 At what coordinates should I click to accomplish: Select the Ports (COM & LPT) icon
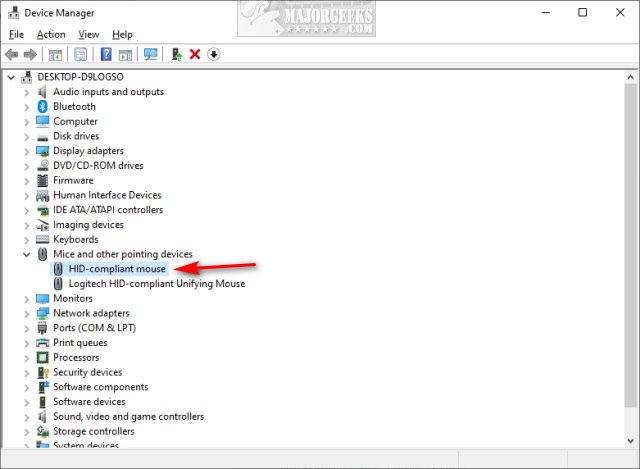click(42, 328)
